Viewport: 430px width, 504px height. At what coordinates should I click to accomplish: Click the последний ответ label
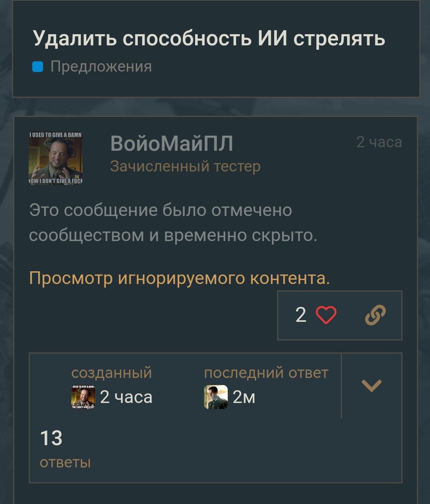coord(266,373)
